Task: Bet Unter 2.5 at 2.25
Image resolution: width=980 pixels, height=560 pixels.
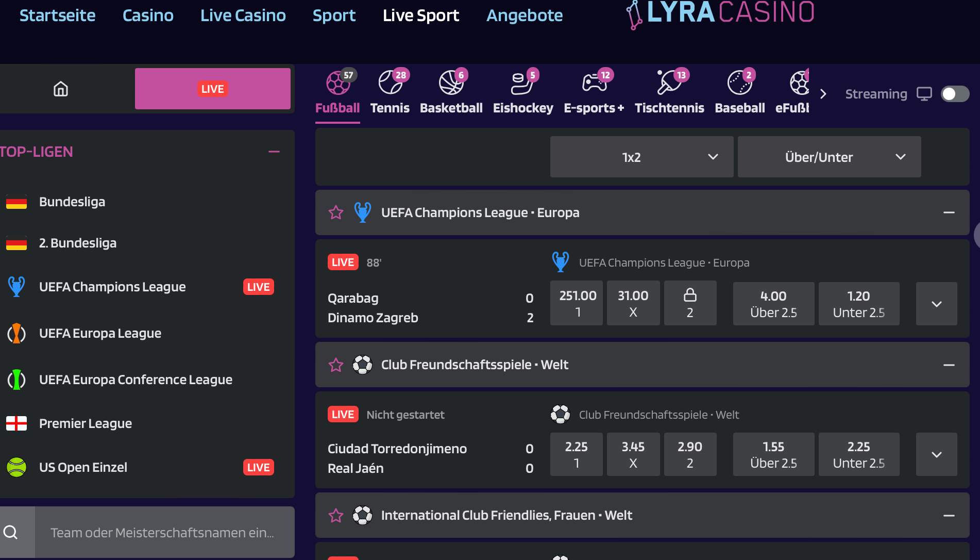Action: 859,454
